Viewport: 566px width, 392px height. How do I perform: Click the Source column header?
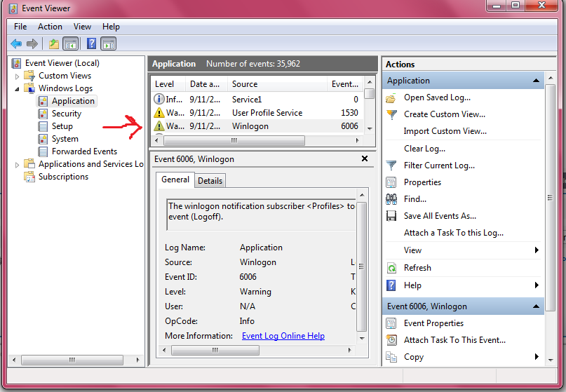pyautogui.click(x=277, y=84)
